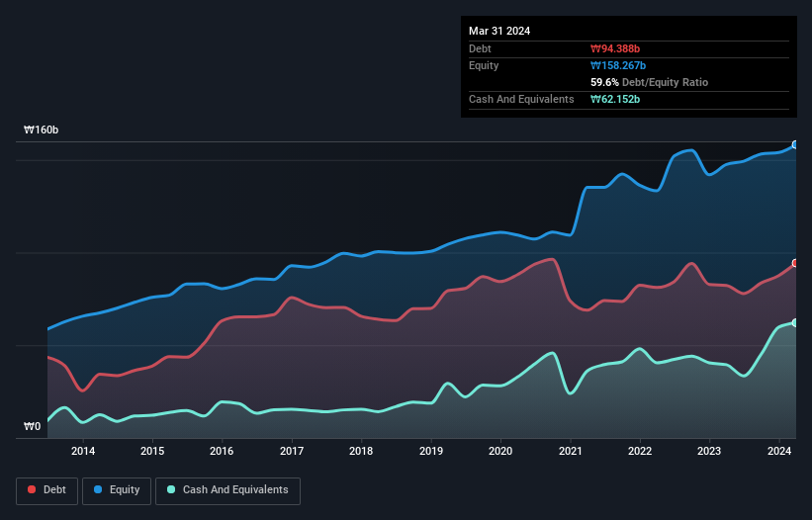Click the ₩62.152b cash value
This screenshot has height=520, width=812.
click(615, 99)
